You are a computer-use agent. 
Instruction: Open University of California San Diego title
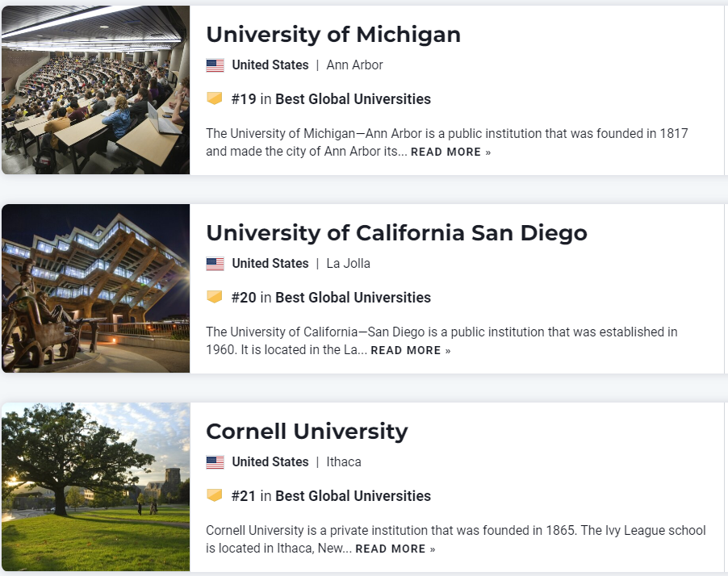(x=396, y=233)
